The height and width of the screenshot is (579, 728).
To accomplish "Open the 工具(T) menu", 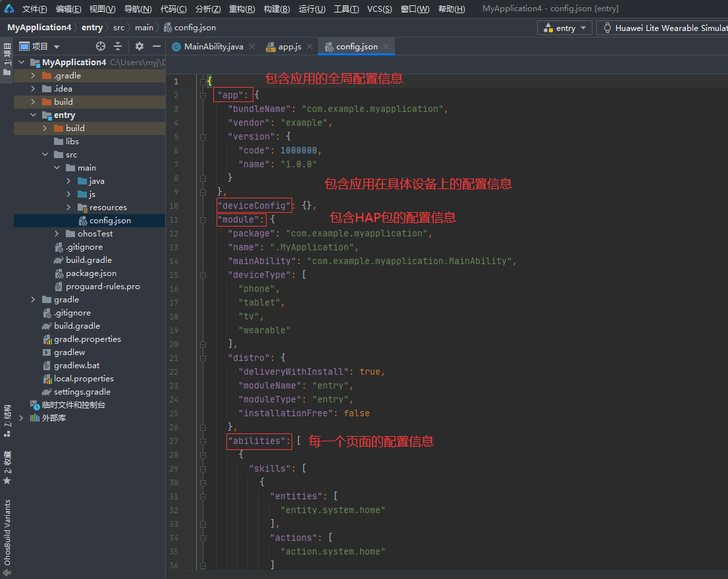I will click(x=346, y=9).
